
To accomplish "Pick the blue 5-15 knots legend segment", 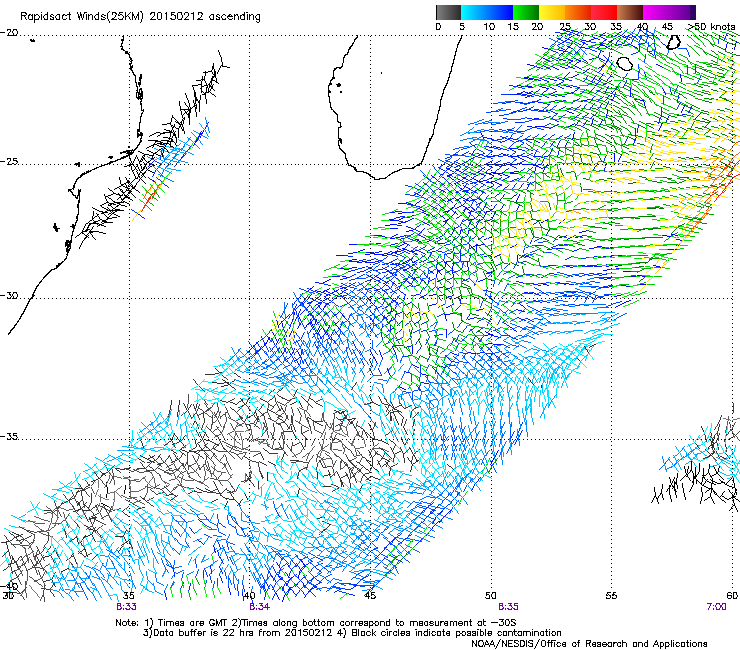I will tap(487, 12).
